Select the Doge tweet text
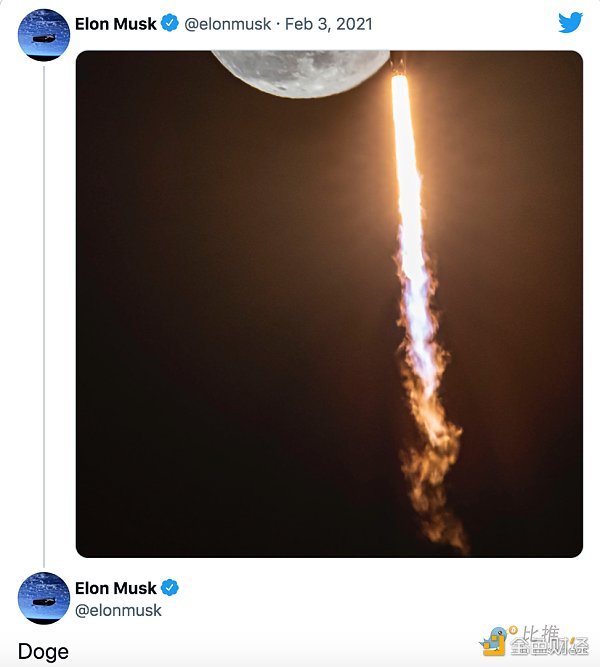600x667 pixels. (43, 651)
